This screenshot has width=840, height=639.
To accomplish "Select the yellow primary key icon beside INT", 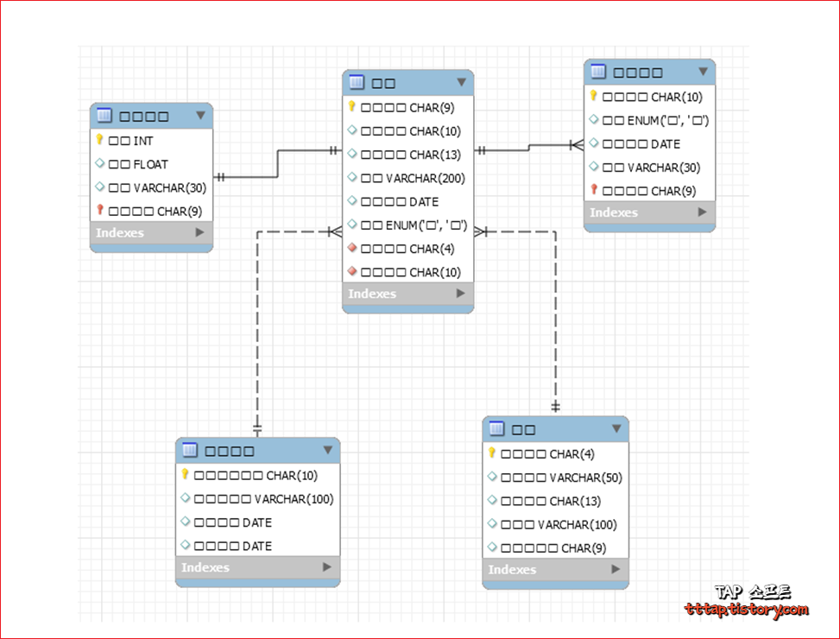I will [99, 140].
